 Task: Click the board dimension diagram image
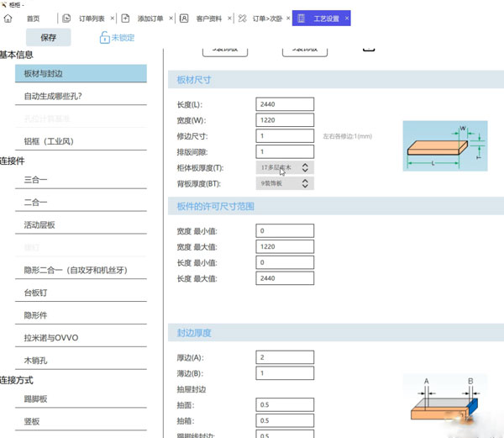[x=445, y=145]
